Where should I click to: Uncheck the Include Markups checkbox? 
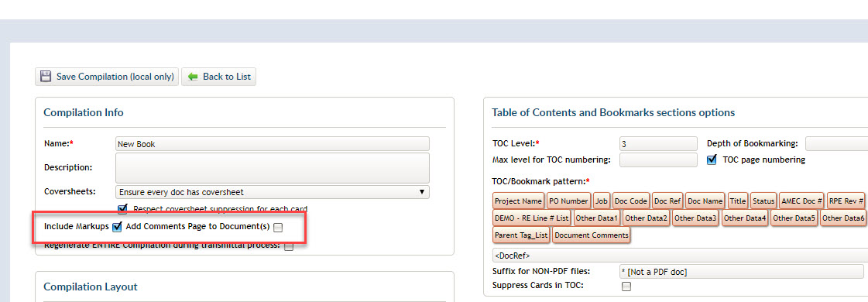117,227
